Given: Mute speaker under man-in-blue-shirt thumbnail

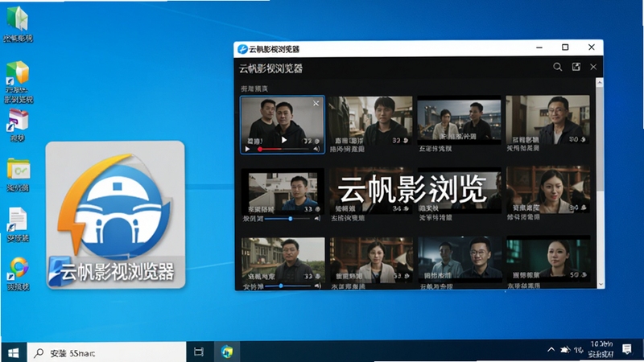Looking at the screenshot, I should tap(317, 219).
